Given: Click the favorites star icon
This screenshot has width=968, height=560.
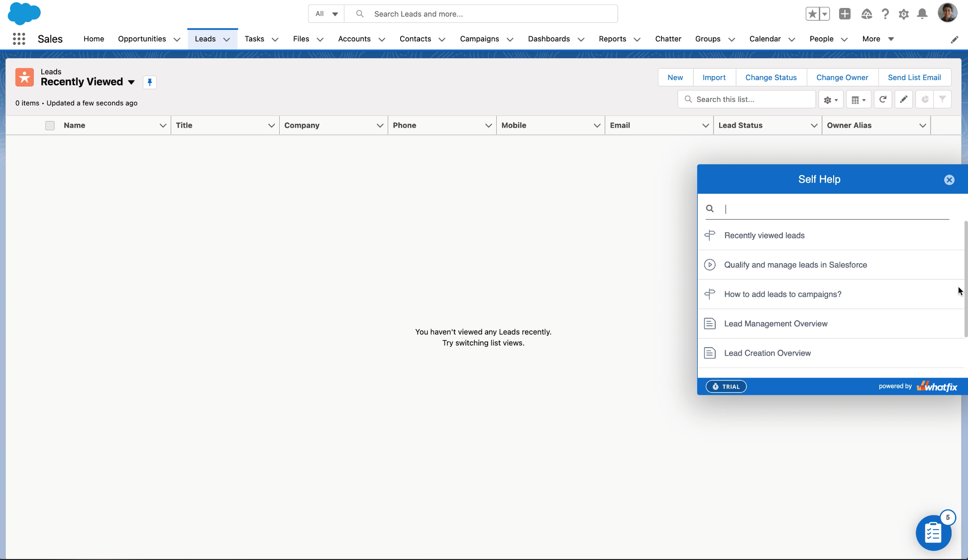Looking at the screenshot, I should tap(813, 13).
